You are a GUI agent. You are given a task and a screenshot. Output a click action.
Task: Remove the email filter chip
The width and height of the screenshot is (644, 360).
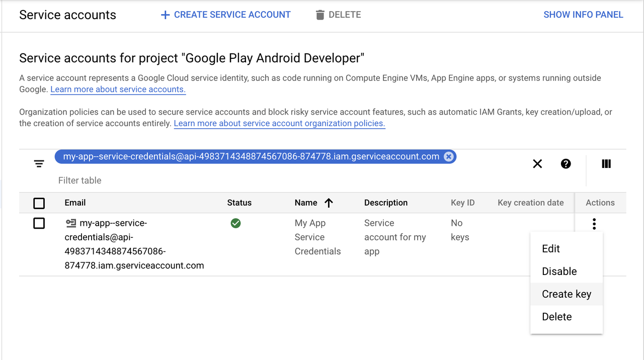click(x=448, y=156)
